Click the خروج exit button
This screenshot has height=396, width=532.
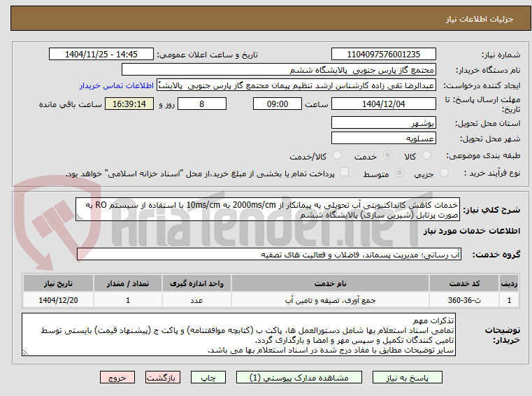(117, 378)
